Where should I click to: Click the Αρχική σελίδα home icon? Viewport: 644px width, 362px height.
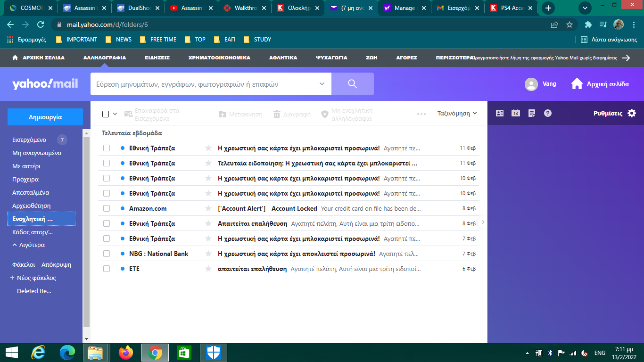577,84
